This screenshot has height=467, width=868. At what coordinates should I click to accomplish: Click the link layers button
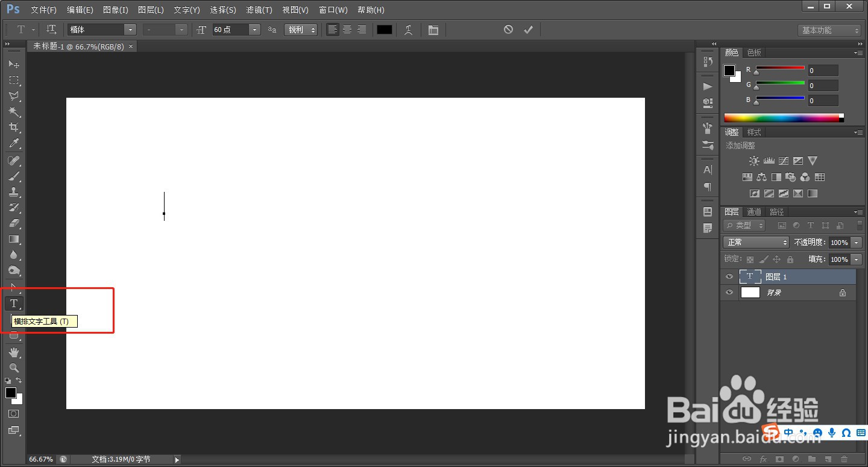coord(746,459)
